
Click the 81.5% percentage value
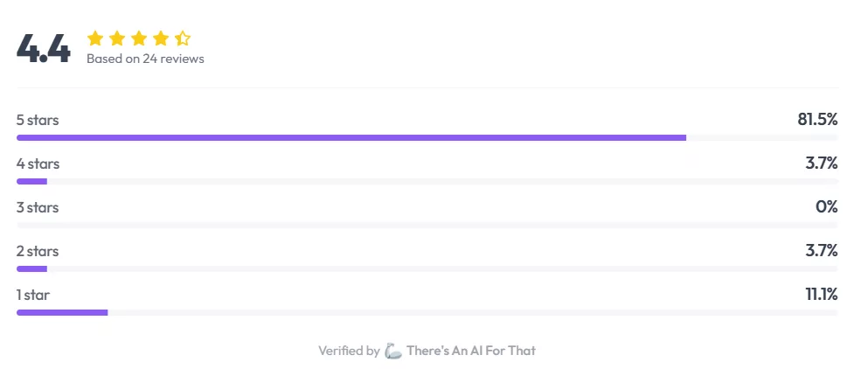[817, 120]
